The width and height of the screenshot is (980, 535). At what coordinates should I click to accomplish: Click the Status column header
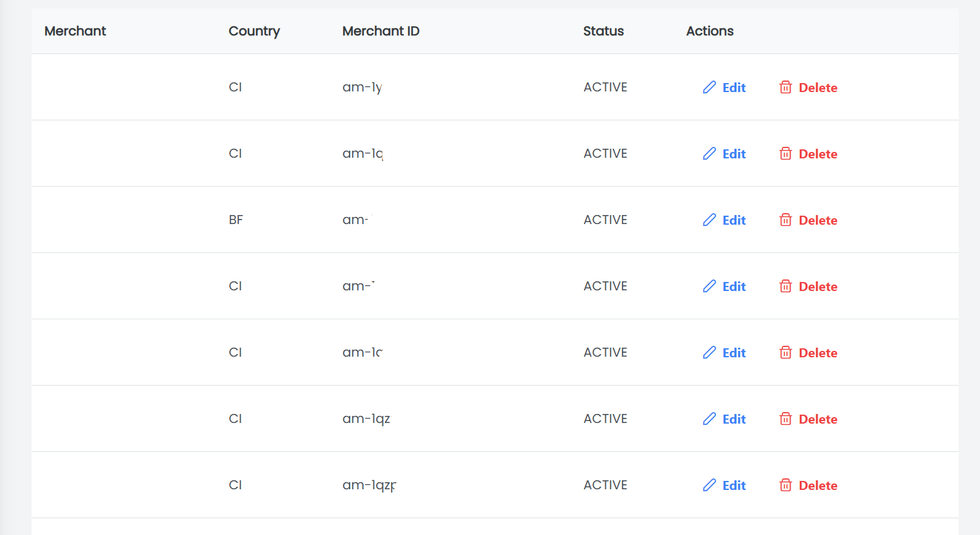(x=603, y=31)
